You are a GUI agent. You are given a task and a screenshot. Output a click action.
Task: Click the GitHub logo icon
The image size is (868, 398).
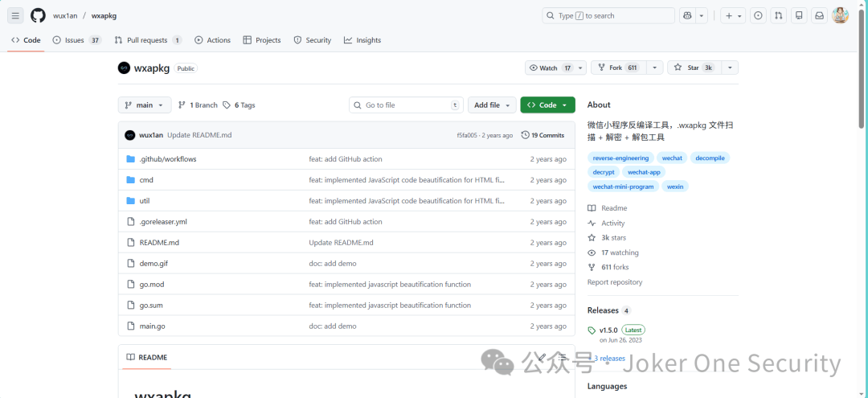[38, 15]
